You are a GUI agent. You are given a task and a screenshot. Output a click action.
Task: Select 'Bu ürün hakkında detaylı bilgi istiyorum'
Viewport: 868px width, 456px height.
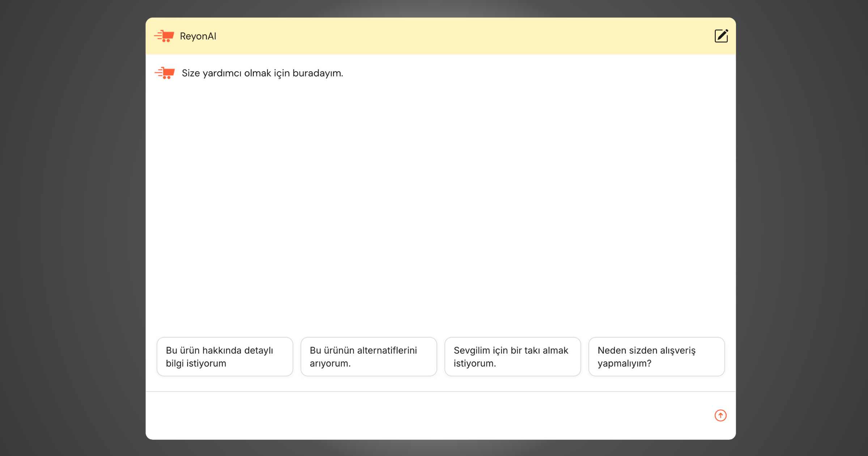coord(225,356)
